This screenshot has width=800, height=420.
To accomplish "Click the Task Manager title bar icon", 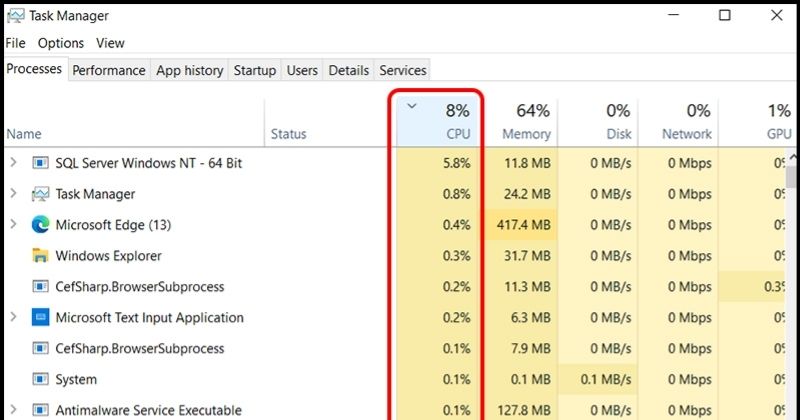I will coord(15,16).
